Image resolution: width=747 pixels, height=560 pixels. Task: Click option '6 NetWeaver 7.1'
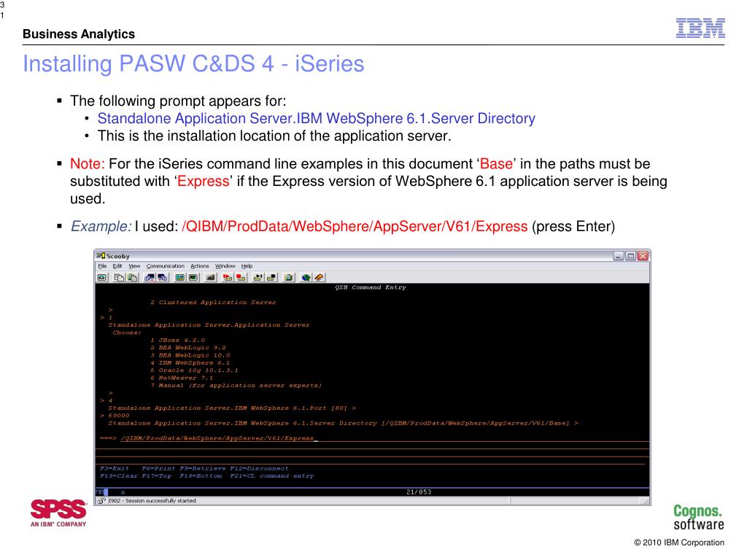[182, 378]
